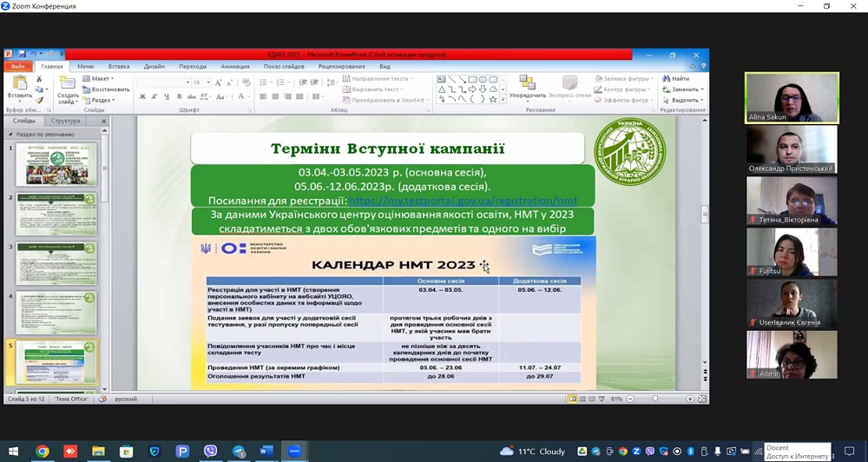Image resolution: width=868 pixels, height=462 pixels.
Task: Click the Save icon in quick access toolbar
Action: pos(22,55)
